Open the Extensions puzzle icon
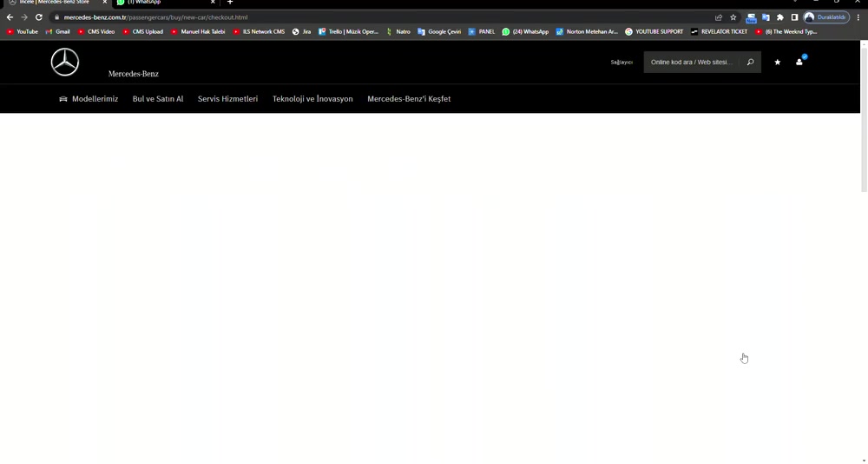Viewport: 868px width, 464px height. pyautogui.click(x=780, y=17)
